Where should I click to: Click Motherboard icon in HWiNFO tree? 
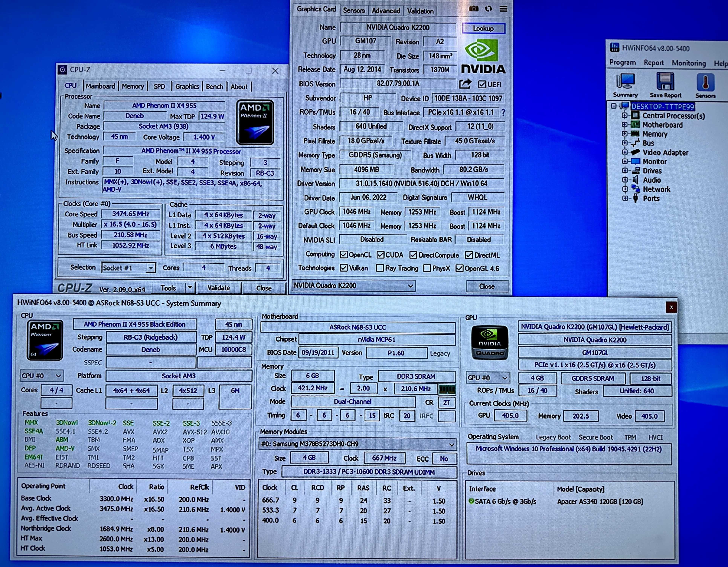click(x=635, y=125)
